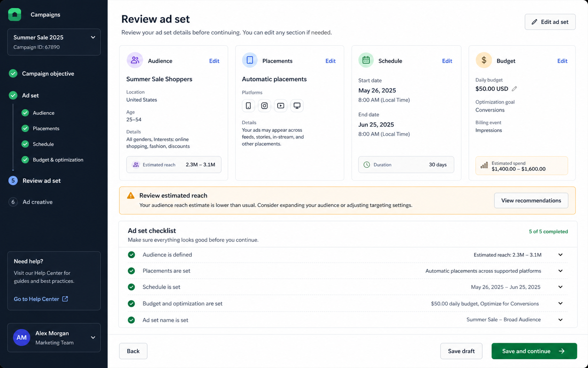The image size is (588, 368).
Task: Click View recommendations button
Action: [531, 200]
